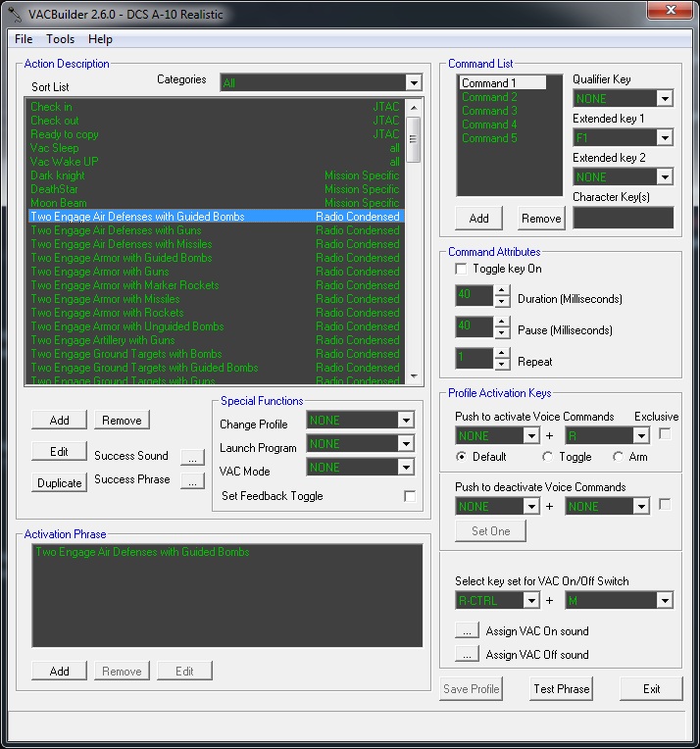Expand the Categories dropdown

coord(414,82)
